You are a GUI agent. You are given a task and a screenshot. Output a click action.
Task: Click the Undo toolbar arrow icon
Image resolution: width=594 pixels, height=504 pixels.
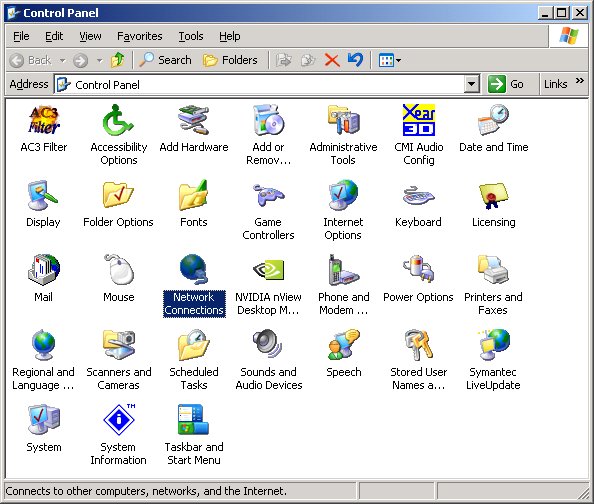pos(355,60)
